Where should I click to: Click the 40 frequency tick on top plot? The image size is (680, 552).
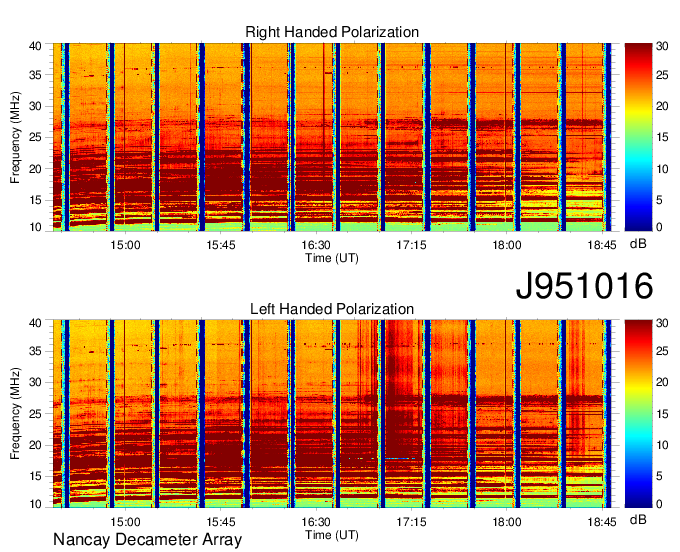click(35, 46)
